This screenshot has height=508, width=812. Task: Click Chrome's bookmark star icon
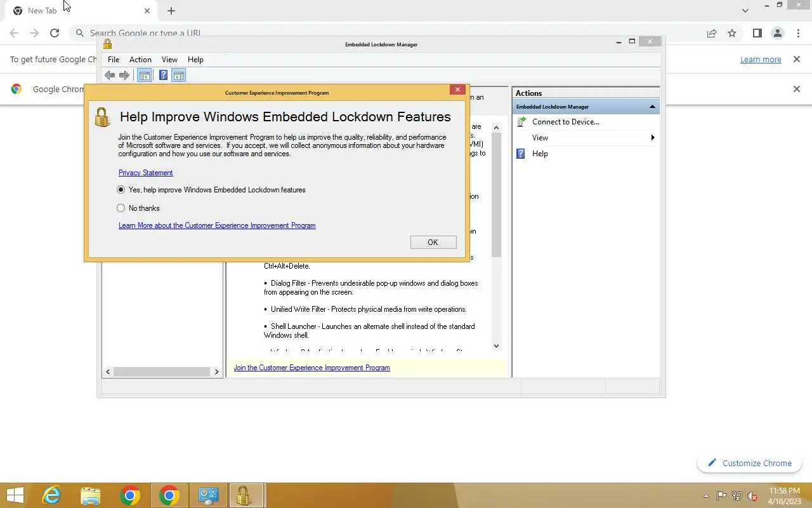click(x=732, y=33)
